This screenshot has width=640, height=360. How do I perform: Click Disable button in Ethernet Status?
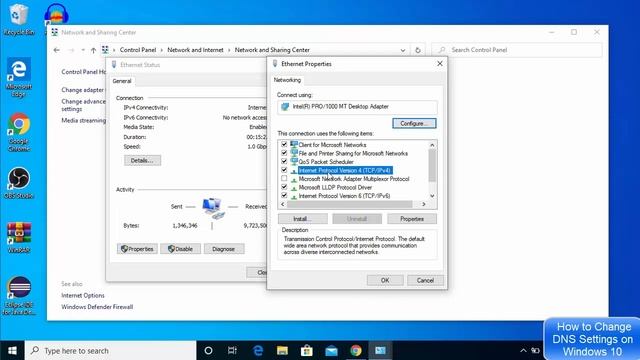coord(180,249)
